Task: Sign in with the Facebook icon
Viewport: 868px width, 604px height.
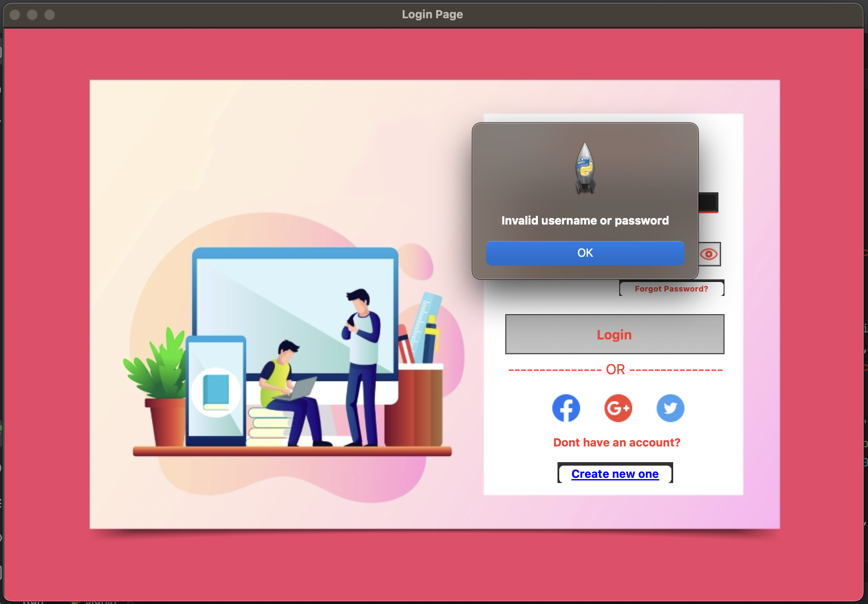Action: point(566,408)
